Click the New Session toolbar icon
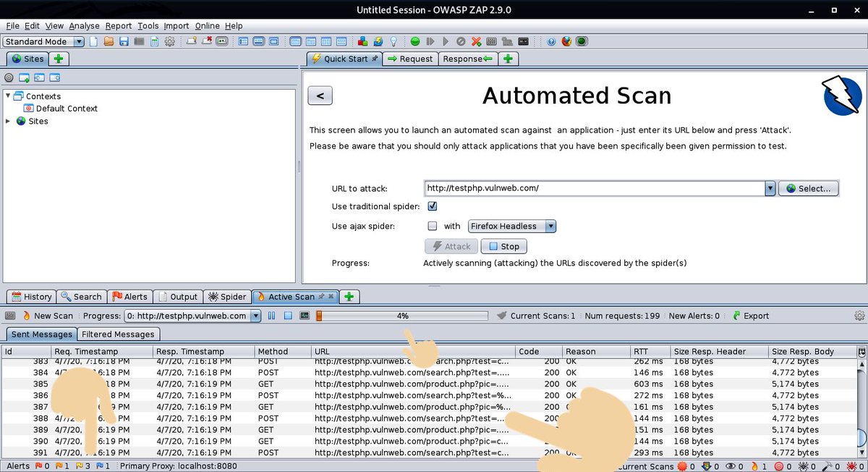This screenshot has width=868, height=472. 94,41
